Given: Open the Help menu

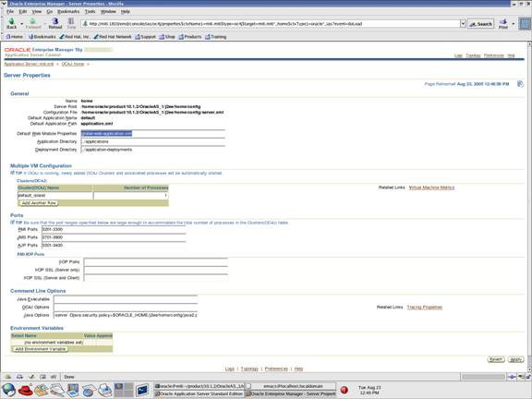Looking at the screenshot, I should 126,11.
